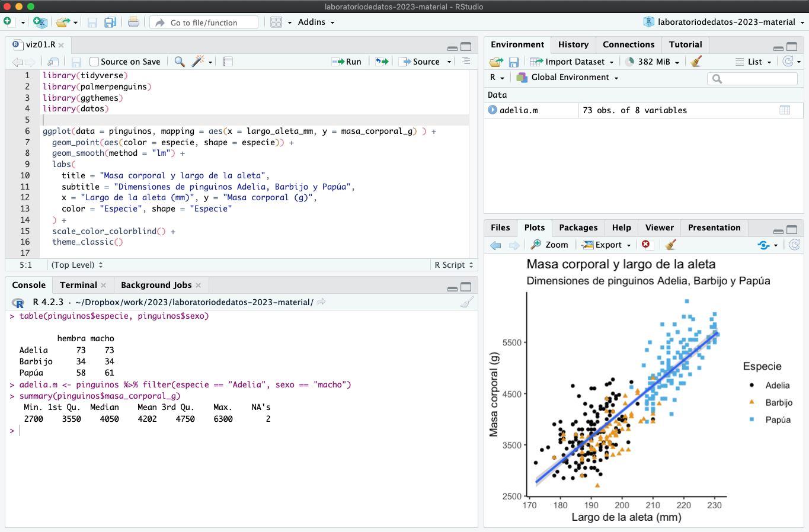The image size is (809, 532).
Task: Expand the Global Environment selector
Action: (x=567, y=78)
